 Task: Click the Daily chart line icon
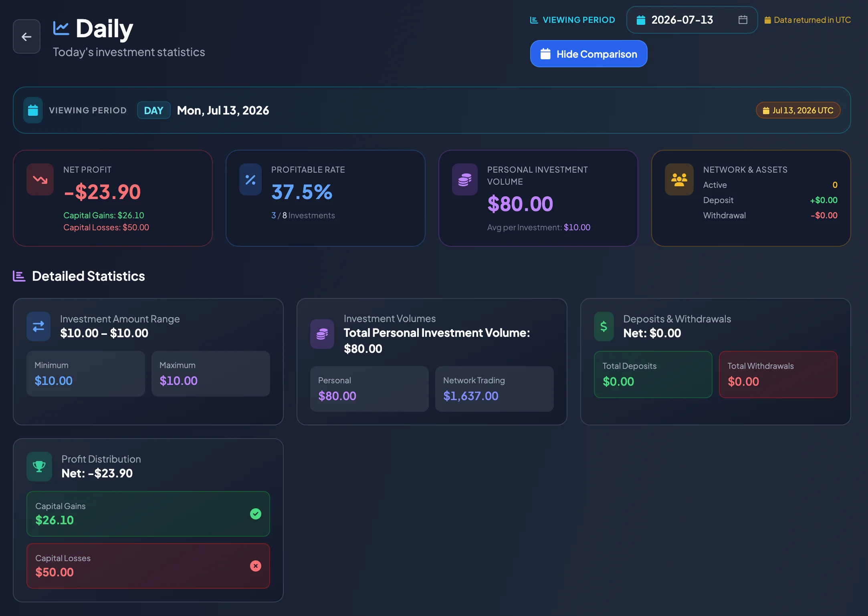click(61, 28)
